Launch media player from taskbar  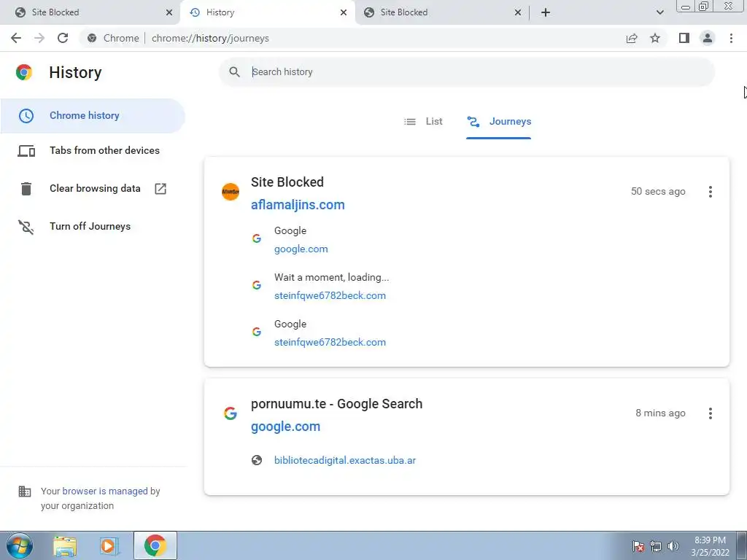point(109,545)
